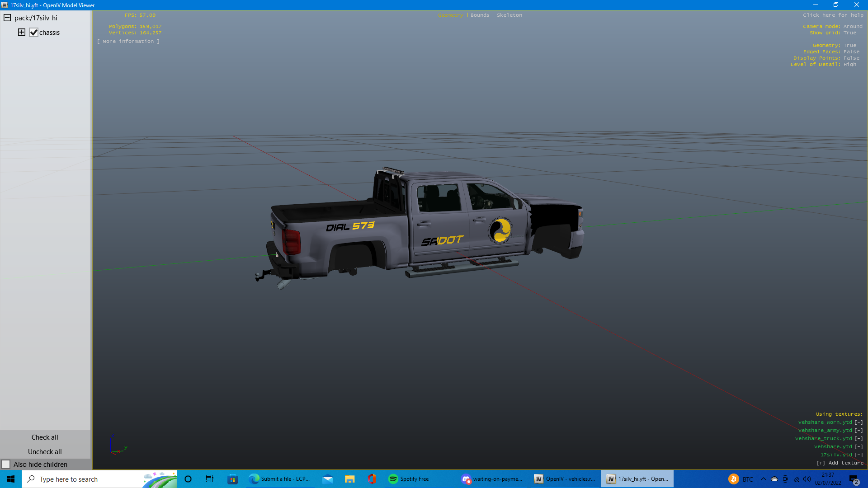
Task: Open Microsoft Edge Submit a file window
Action: pos(279,479)
